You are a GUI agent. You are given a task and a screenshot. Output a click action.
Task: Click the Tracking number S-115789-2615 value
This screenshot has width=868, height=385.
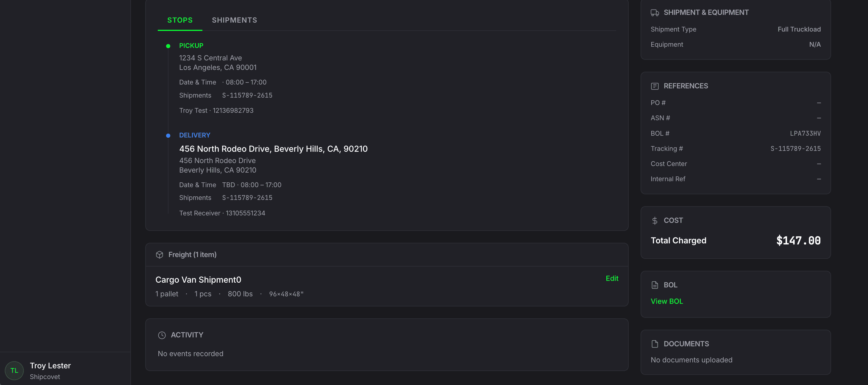[795, 148]
